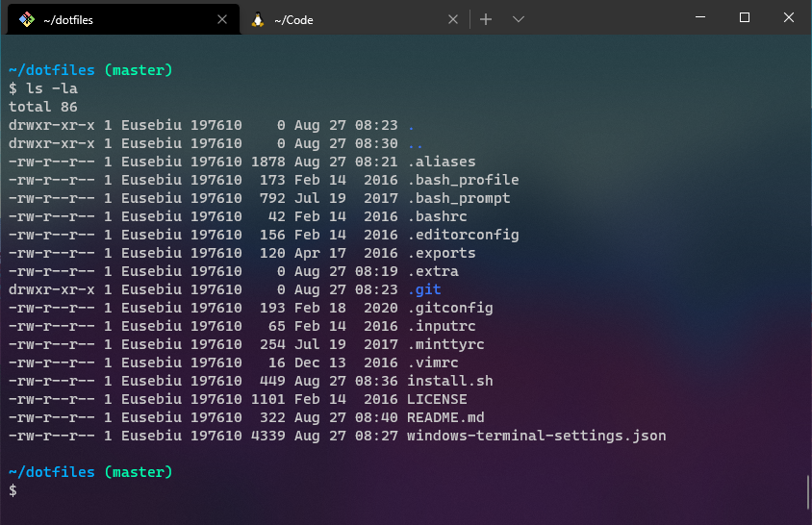
Task: Click the README.md file name
Action: [x=445, y=418]
